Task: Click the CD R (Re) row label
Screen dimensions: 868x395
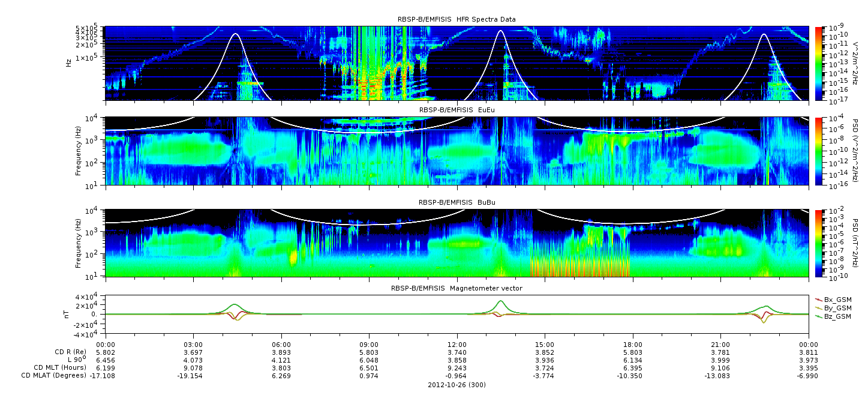Action: coord(69,352)
